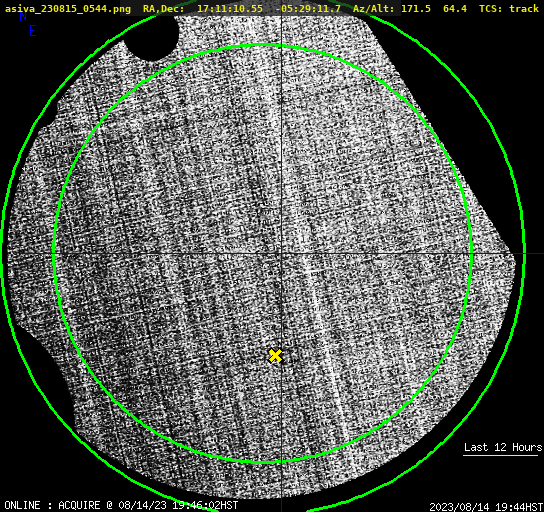Click the yellow X telescope pointing marker
Viewport: 544px width, 512px height.
click(275, 356)
